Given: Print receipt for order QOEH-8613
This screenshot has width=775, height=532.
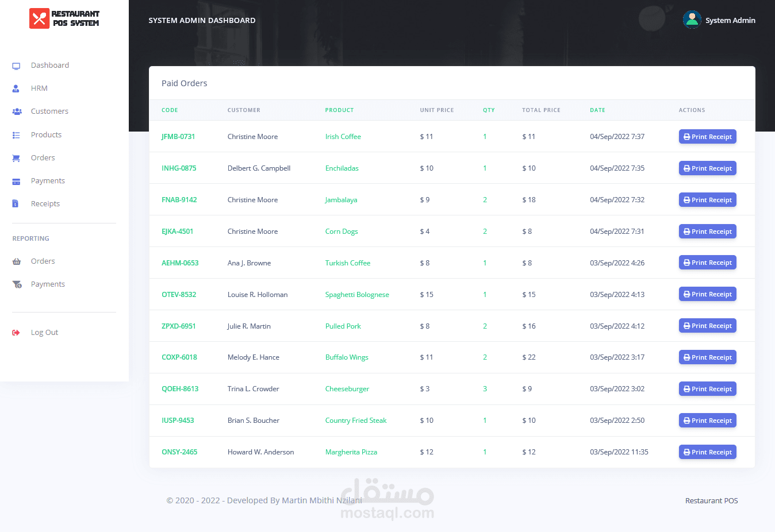Looking at the screenshot, I should 708,389.
